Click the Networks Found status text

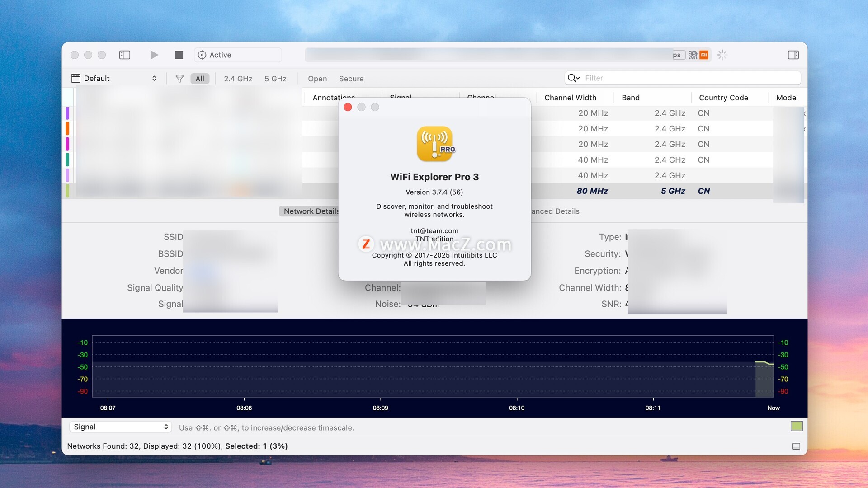[x=177, y=446]
